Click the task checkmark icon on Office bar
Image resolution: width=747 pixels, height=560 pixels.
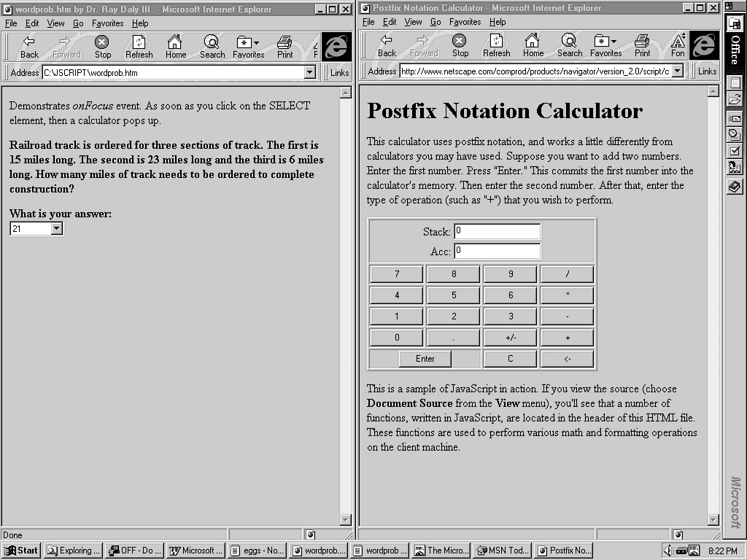click(x=735, y=150)
